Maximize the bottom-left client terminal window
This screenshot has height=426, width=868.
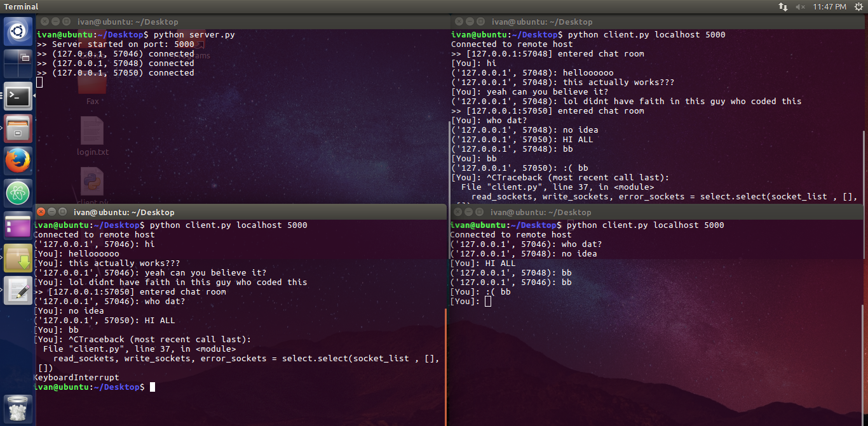[x=64, y=212]
